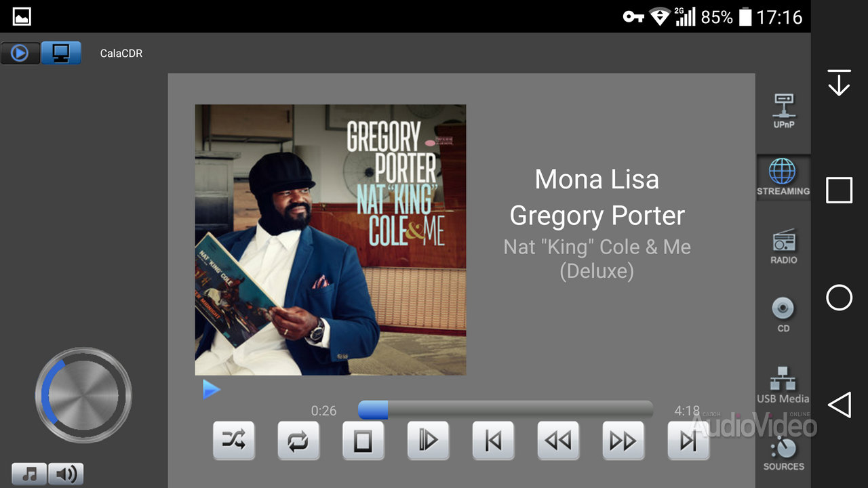Seek within the track progress bar
Viewport: 868px width, 488px height.
(505, 410)
